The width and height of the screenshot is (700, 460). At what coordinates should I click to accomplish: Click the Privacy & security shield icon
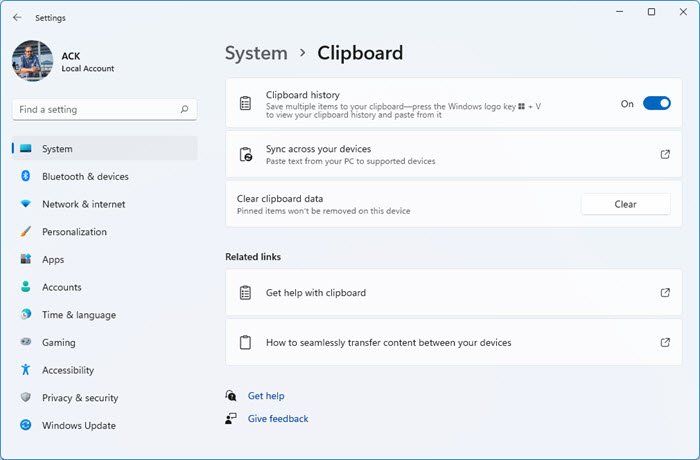pyautogui.click(x=25, y=398)
